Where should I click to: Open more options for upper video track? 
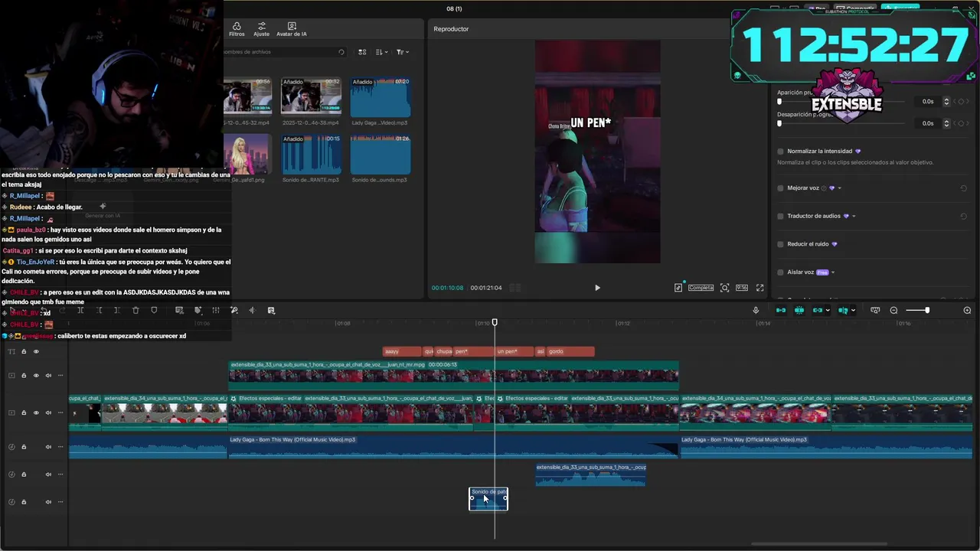(60, 376)
